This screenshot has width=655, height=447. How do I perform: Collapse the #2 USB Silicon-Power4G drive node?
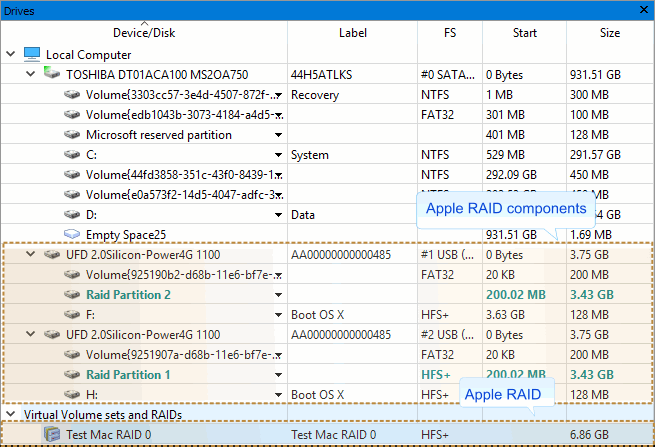30,334
